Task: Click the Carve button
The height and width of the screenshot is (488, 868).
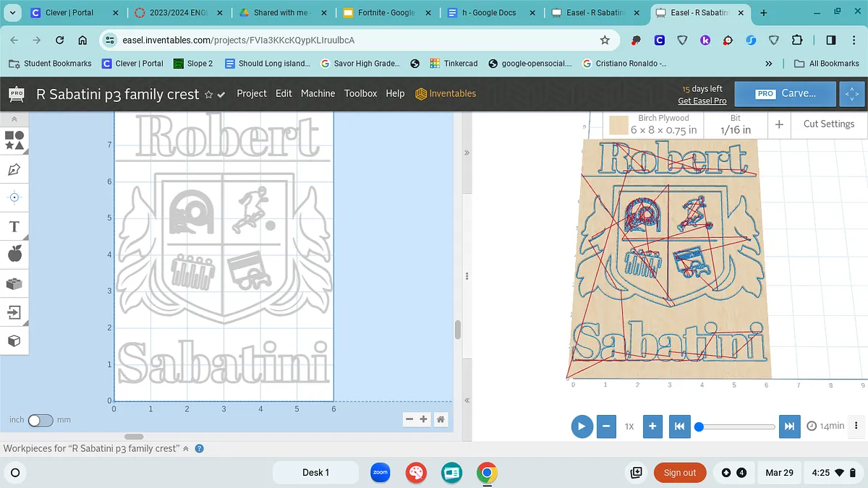Action: pos(786,94)
